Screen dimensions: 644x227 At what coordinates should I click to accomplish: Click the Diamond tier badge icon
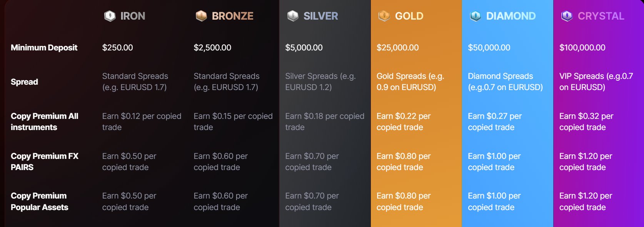[x=475, y=16]
